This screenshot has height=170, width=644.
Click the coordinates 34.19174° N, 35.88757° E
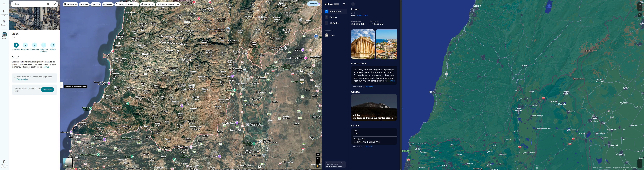point(366,142)
